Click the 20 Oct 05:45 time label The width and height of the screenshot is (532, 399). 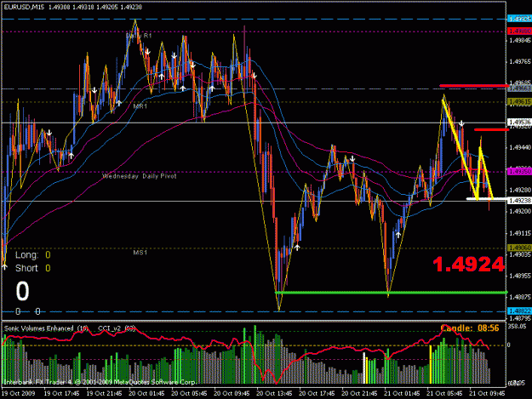click(x=189, y=393)
